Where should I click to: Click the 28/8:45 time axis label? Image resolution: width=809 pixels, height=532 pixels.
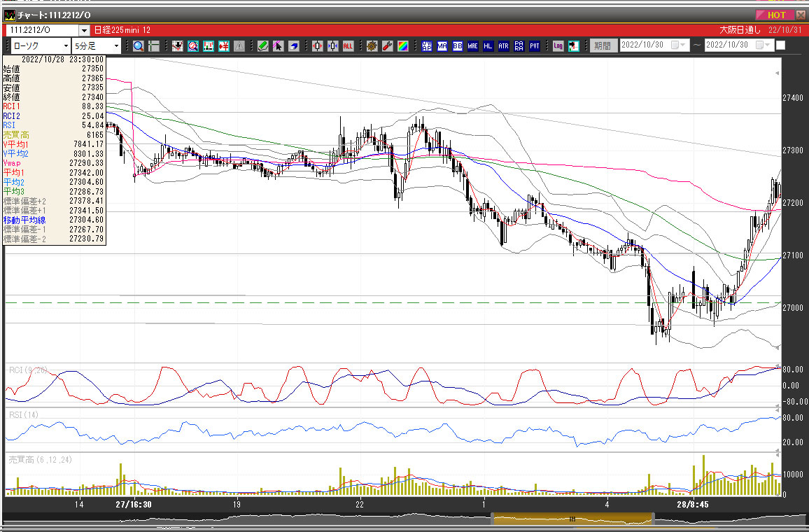(x=692, y=505)
